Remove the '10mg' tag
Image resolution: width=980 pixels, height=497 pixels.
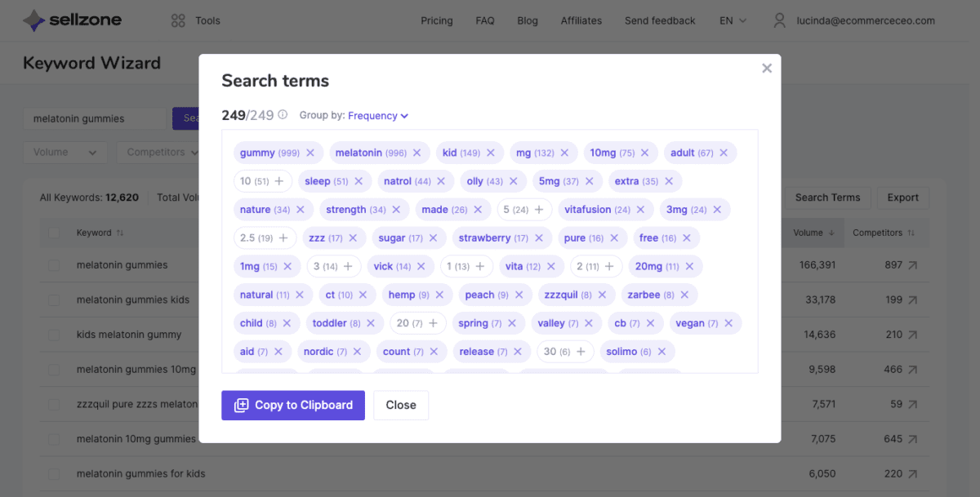[x=644, y=153]
